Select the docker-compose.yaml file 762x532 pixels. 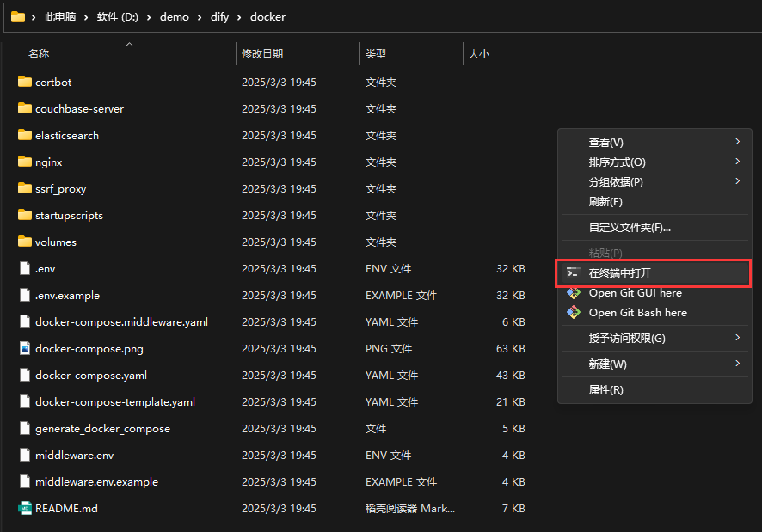[90, 376]
